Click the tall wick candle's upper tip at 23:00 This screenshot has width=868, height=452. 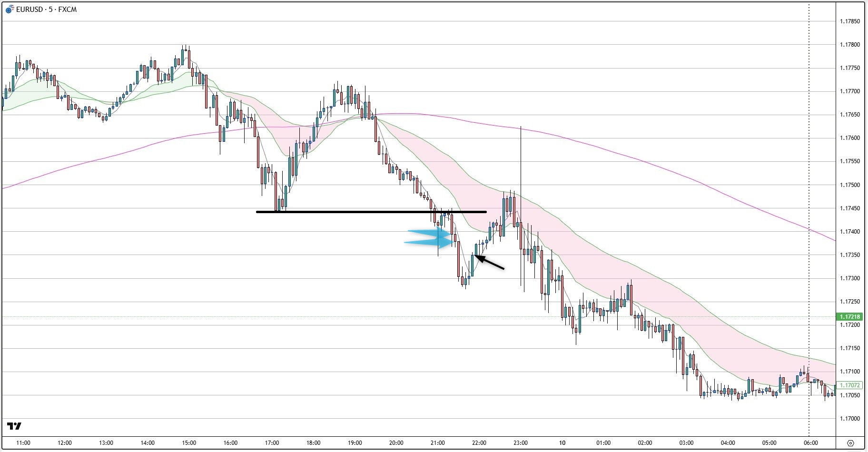tap(521, 128)
